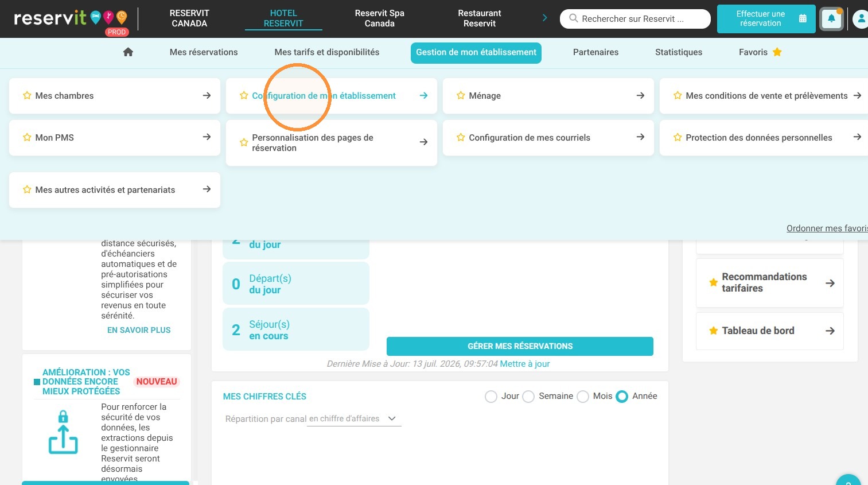Open the user profile avatar icon

click(860, 19)
